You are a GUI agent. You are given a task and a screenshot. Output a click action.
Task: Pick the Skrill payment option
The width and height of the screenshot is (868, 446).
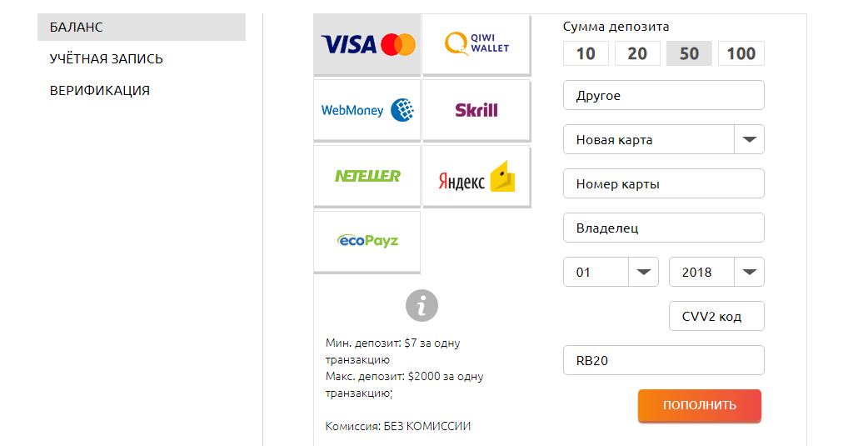point(476,110)
